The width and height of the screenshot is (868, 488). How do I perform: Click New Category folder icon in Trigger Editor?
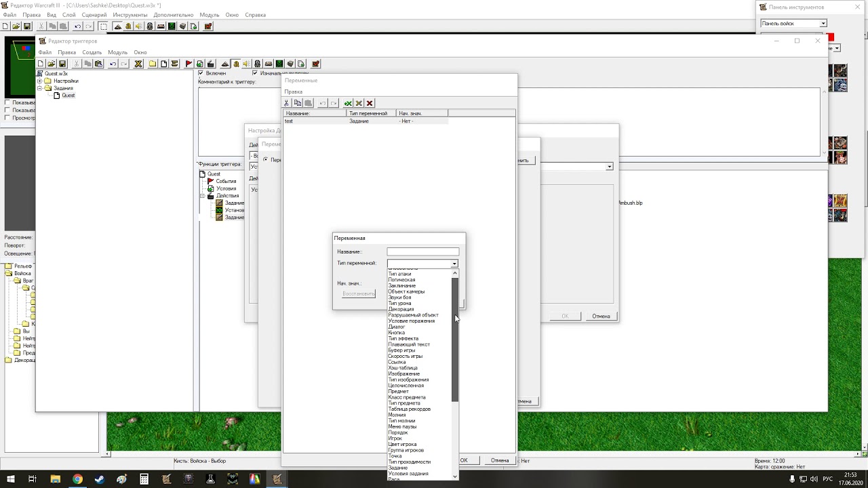(x=153, y=64)
